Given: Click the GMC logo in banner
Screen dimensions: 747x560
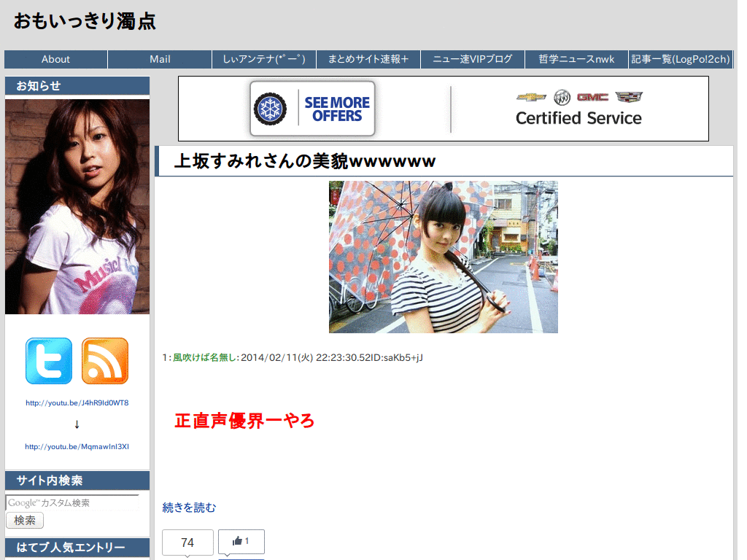Looking at the screenshot, I should 592,97.
